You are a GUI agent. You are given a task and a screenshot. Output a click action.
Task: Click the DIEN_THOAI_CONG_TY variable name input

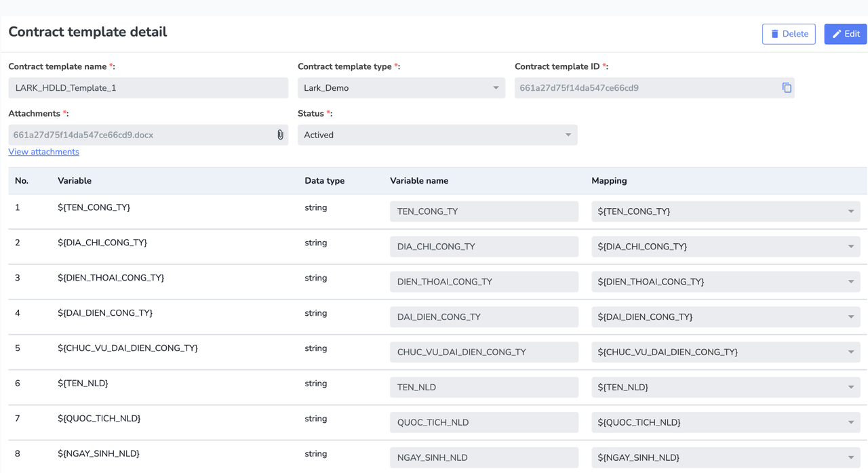(x=484, y=281)
